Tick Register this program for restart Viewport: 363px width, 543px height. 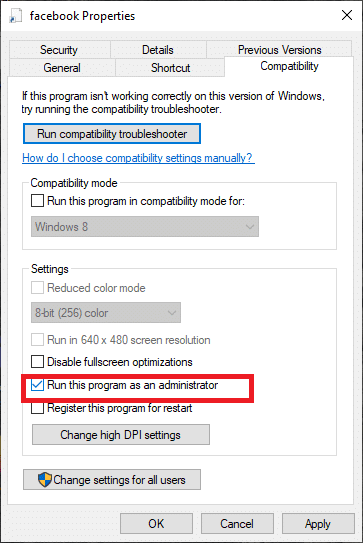tap(37, 408)
